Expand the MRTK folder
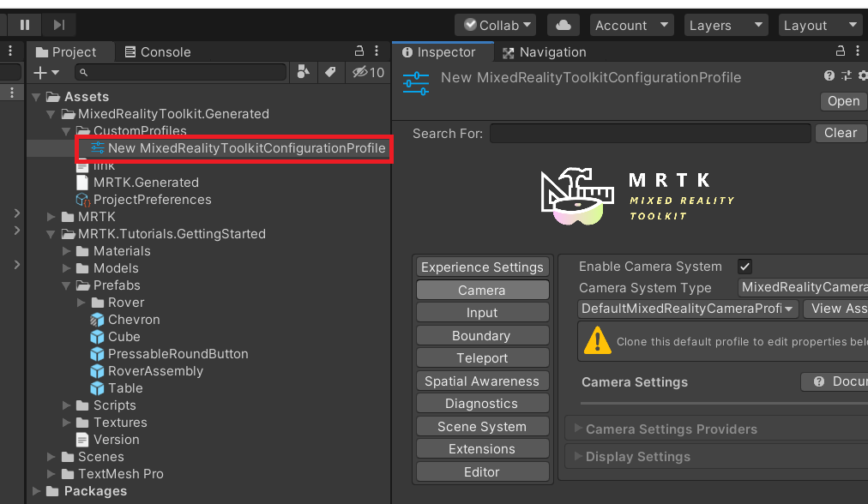868x504 pixels. (x=51, y=217)
